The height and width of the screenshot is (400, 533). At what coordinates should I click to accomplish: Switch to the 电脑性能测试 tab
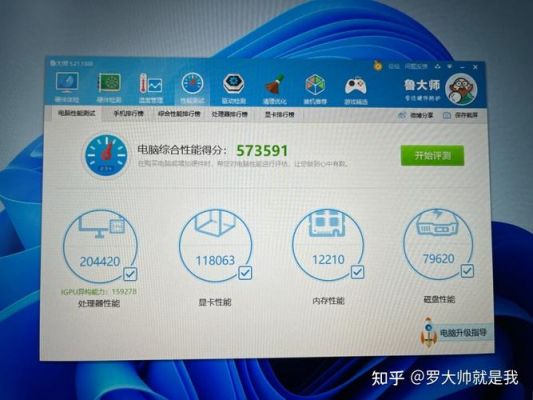(76, 113)
